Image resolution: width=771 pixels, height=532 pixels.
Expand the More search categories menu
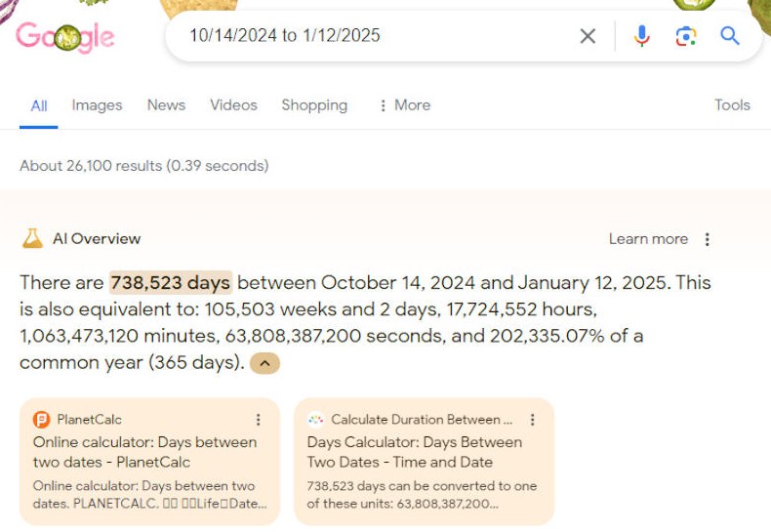(x=405, y=104)
